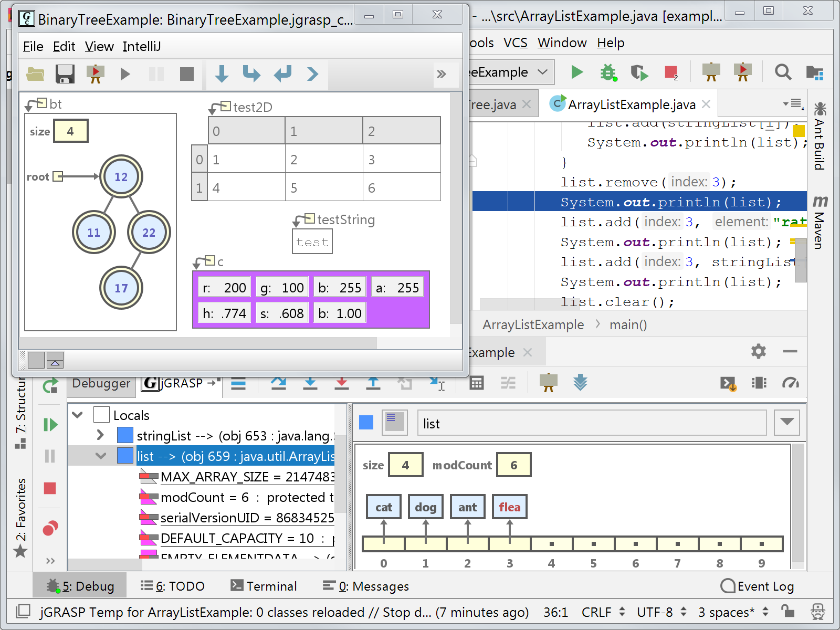Open the View menu in jGRASP canvas
Screen dimensions: 840x630
99,47
